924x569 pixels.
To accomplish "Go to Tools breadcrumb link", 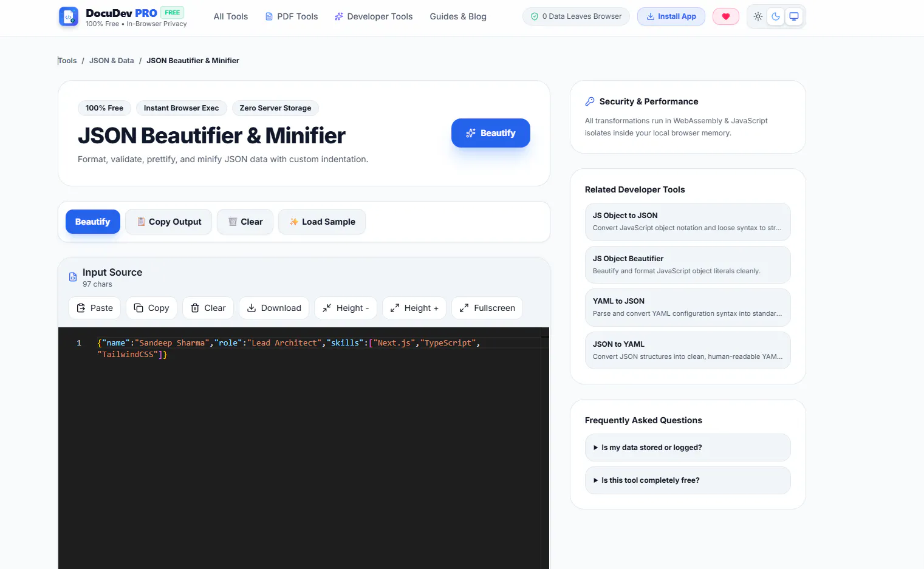I will point(67,61).
